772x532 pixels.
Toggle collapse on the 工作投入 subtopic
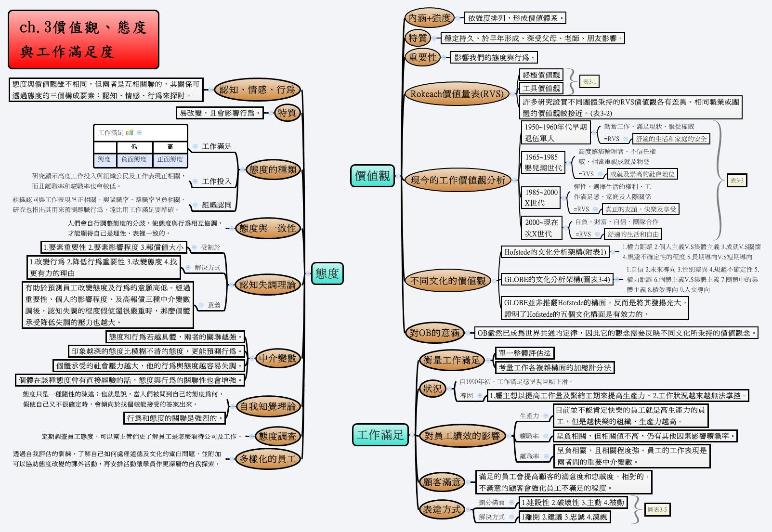(195, 181)
